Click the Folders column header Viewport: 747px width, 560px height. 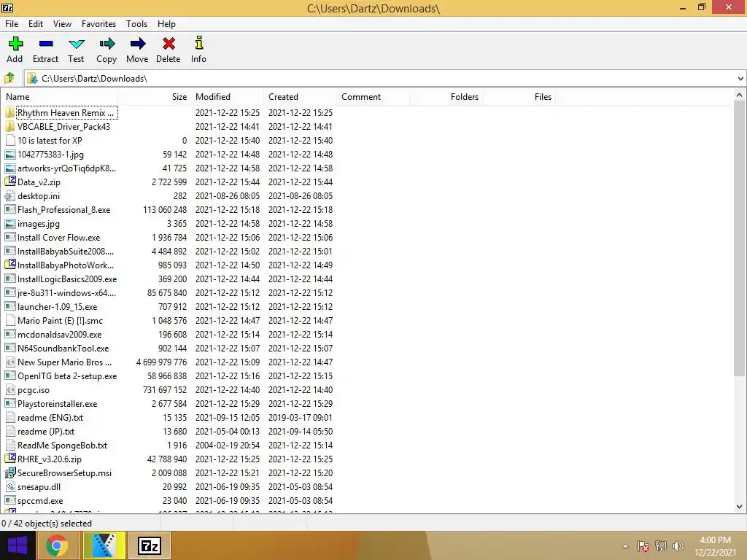point(446,97)
